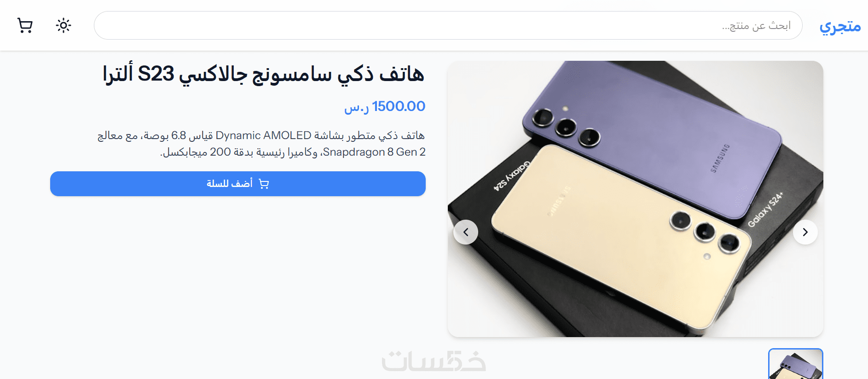Viewport: 868px width, 379px height.
Task: Click the cream phone's camera lenses
Action: 705,233
